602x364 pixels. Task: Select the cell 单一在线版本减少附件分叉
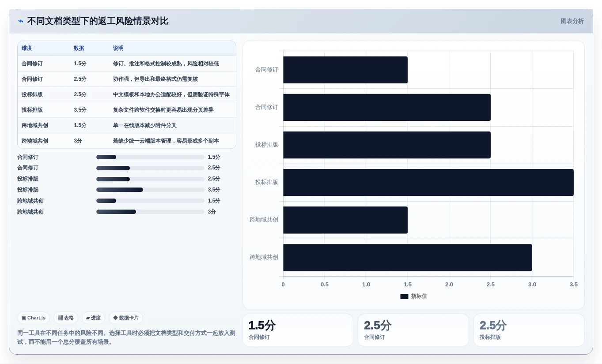point(145,125)
